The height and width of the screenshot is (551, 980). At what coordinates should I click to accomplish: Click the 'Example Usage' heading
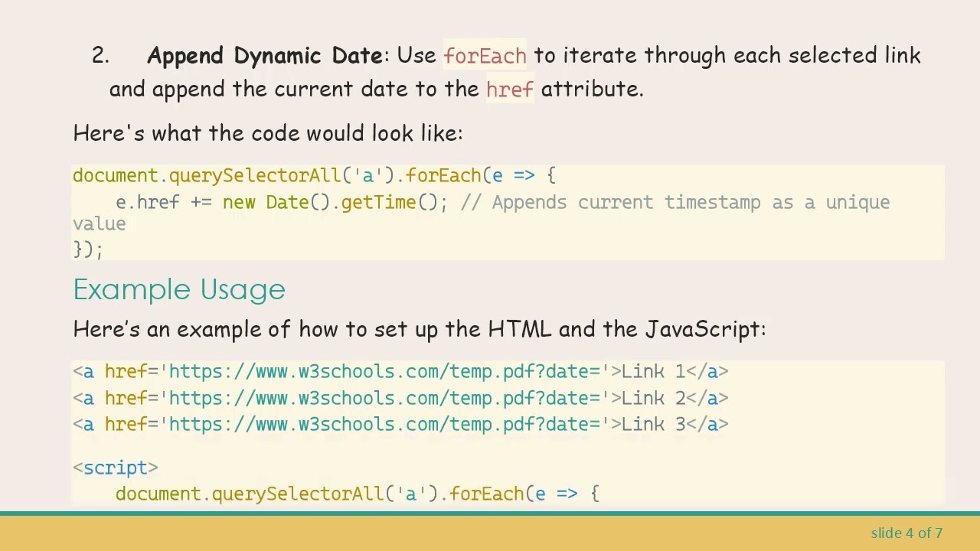(x=179, y=289)
